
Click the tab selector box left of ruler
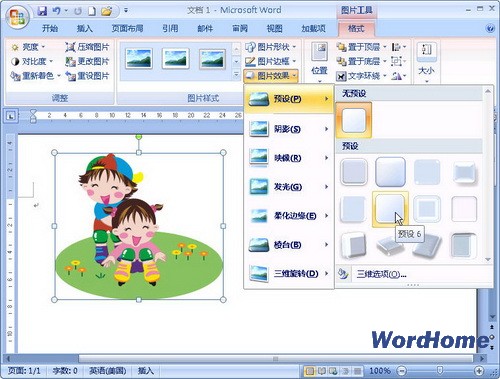pos(11,116)
